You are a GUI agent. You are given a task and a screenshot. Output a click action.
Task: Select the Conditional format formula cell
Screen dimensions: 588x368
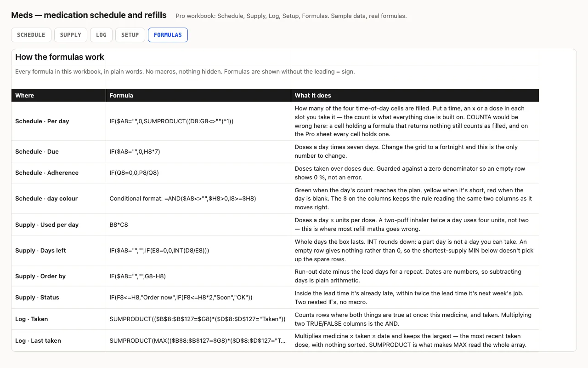click(198, 199)
